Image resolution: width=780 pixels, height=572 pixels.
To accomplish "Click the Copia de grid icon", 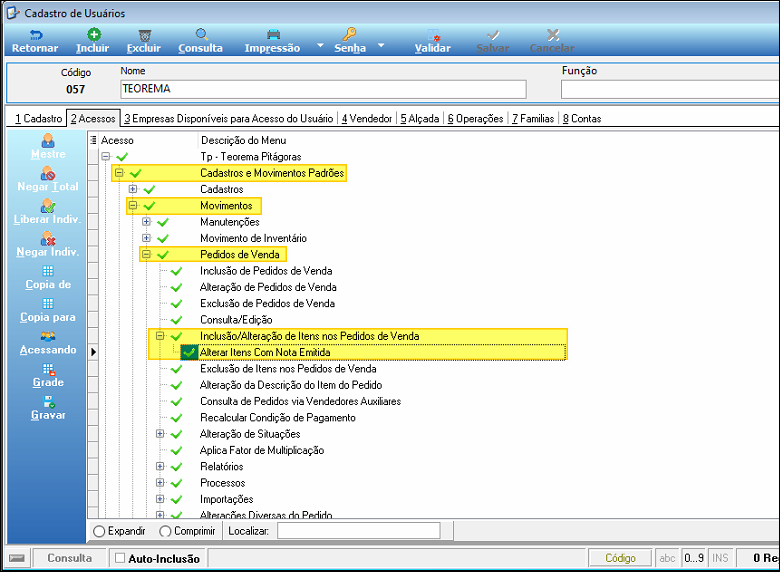I will (x=48, y=271).
